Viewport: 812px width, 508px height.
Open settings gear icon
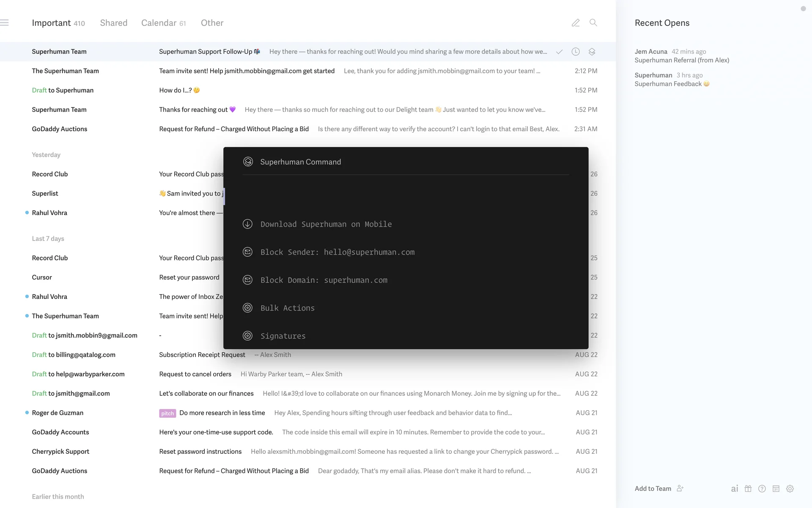(x=790, y=489)
